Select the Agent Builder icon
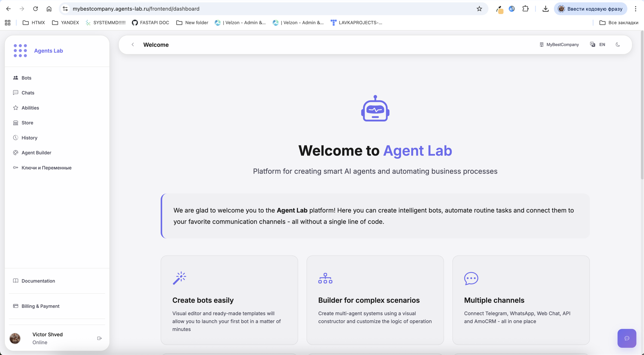 click(x=15, y=153)
